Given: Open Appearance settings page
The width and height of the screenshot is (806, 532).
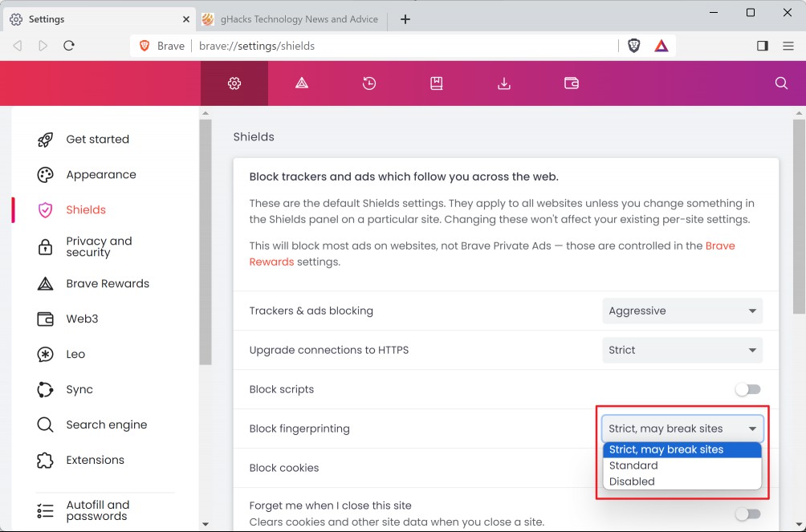Looking at the screenshot, I should coord(101,175).
